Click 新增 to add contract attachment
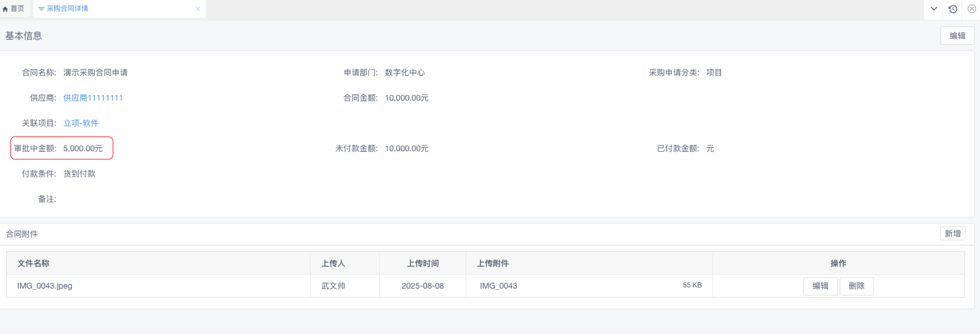The width and height of the screenshot is (980, 334). click(x=952, y=233)
